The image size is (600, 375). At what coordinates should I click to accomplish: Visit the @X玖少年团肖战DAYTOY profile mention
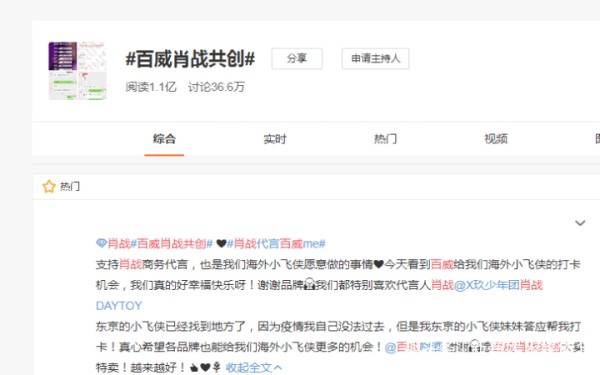[498, 285]
